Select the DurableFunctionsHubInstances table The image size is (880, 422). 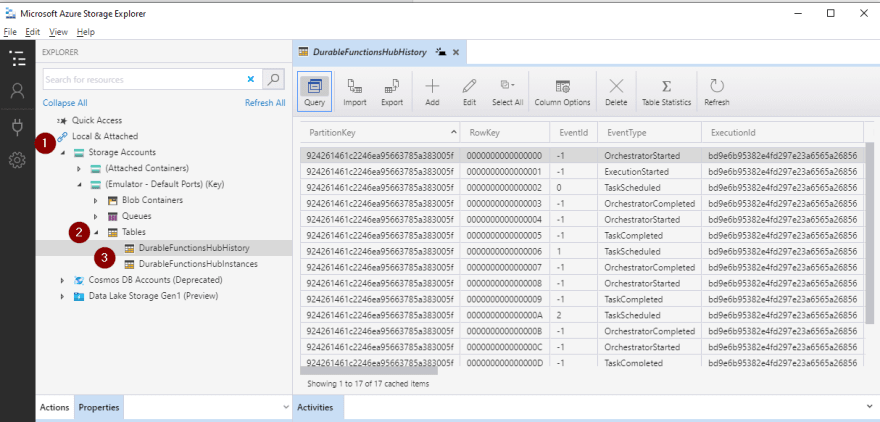click(x=198, y=264)
